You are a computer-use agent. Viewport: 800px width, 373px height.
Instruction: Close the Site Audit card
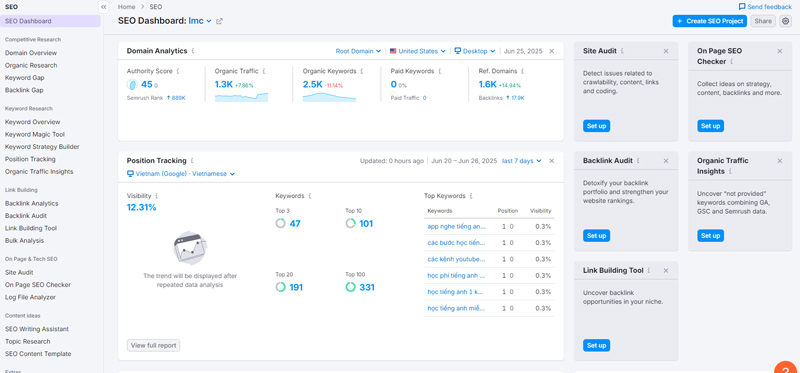[666, 51]
